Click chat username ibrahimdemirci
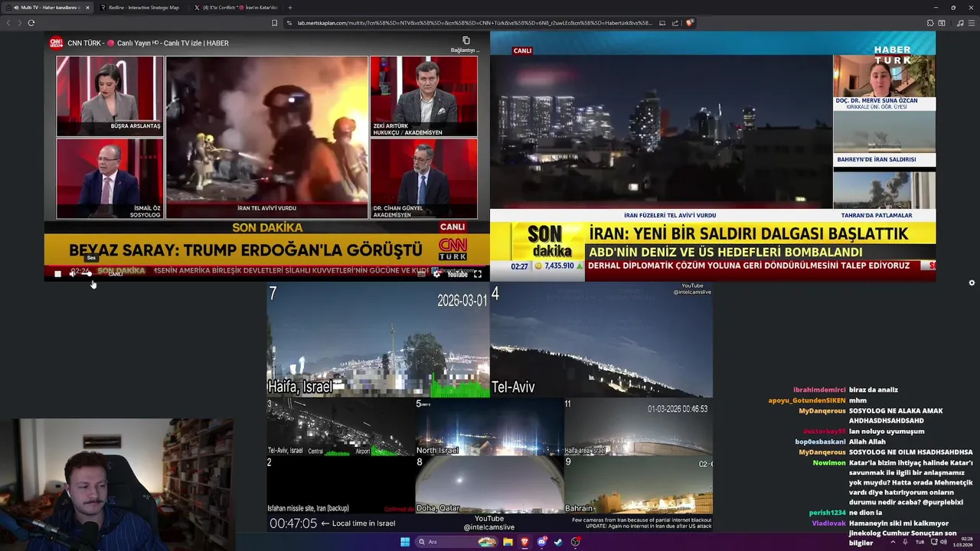This screenshot has width=980, height=551. (x=819, y=390)
